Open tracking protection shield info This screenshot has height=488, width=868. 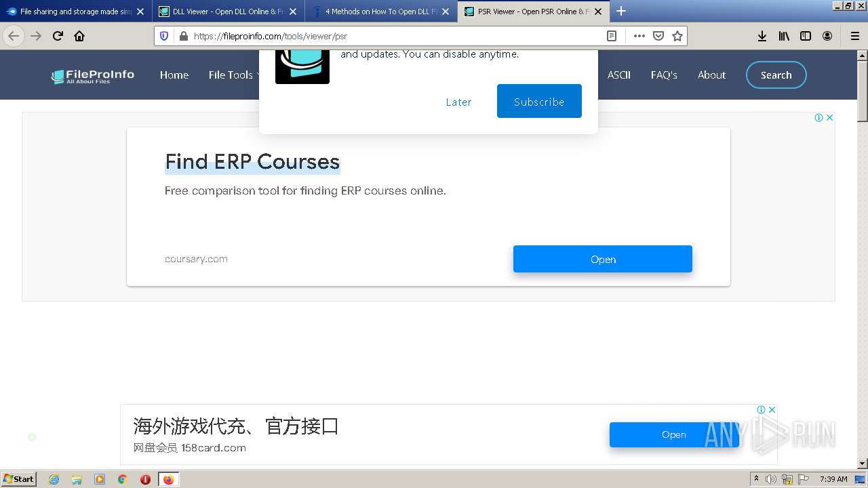coord(164,36)
